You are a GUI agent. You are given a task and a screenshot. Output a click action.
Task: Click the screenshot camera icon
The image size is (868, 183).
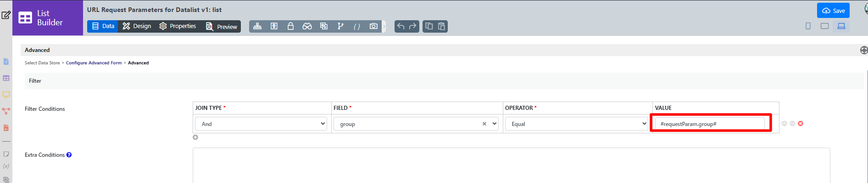tap(373, 26)
